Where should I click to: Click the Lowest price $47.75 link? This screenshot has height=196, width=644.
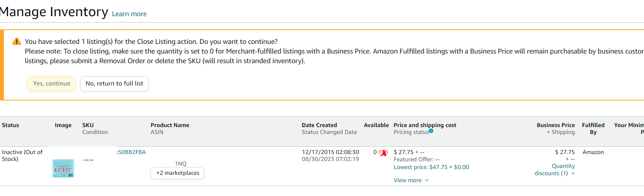tap(431, 167)
